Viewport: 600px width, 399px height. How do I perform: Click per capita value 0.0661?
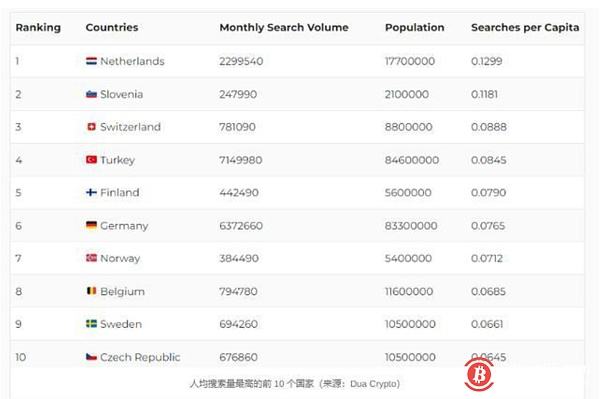pos(487,324)
